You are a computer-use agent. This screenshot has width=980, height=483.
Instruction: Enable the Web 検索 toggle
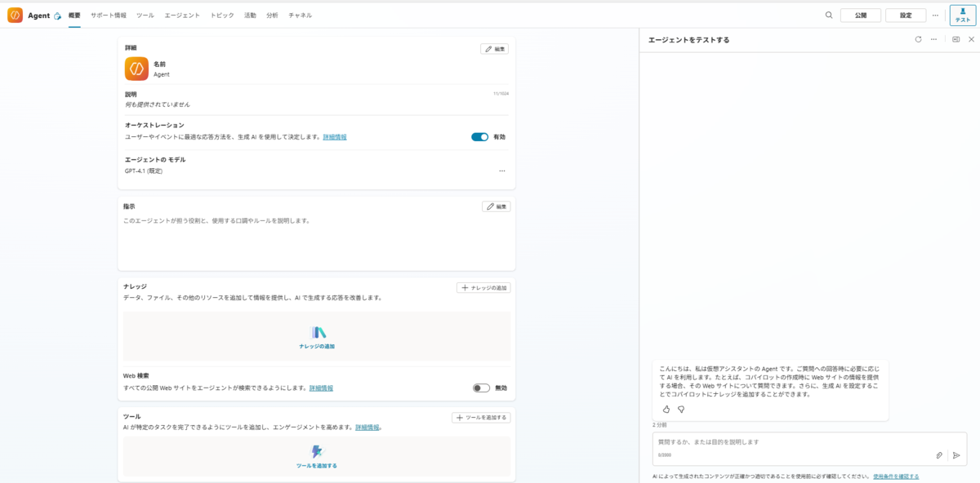point(481,388)
